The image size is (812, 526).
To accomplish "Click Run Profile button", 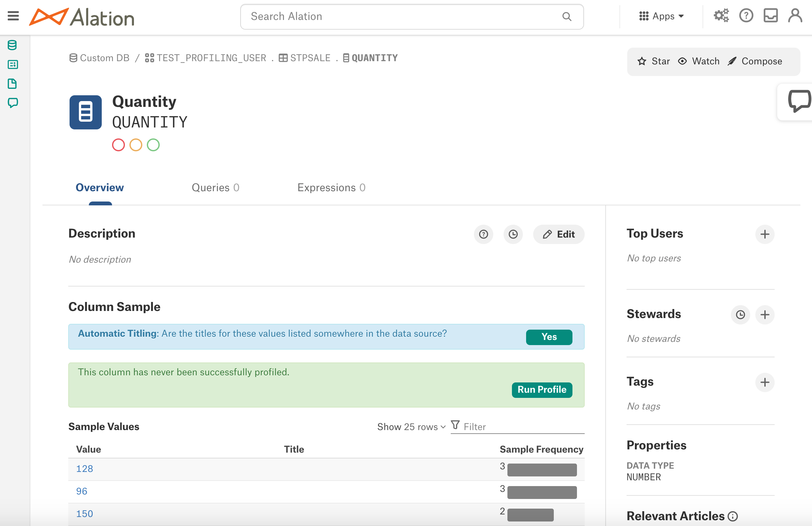I will pos(542,389).
